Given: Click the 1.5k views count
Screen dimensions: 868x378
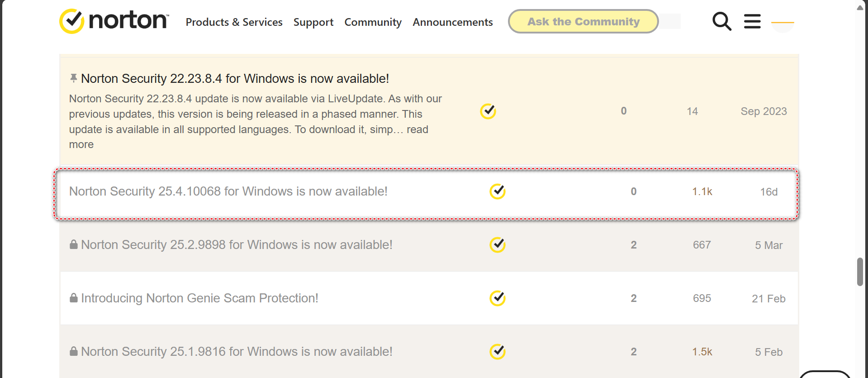Looking at the screenshot, I should point(702,352).
